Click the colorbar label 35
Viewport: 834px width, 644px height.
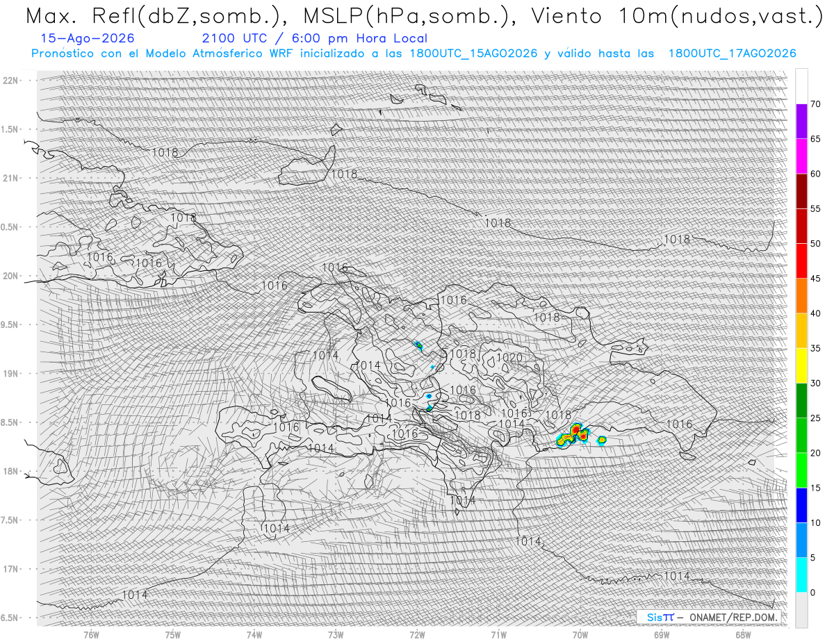click(x=815, y=348)
